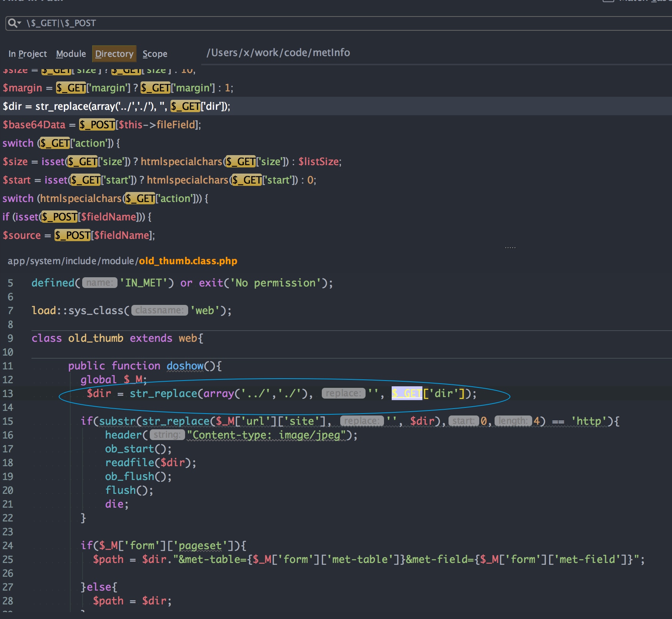Select the Module scope tab
This screenshot has height=619, width=672.
tap(71, 54)
